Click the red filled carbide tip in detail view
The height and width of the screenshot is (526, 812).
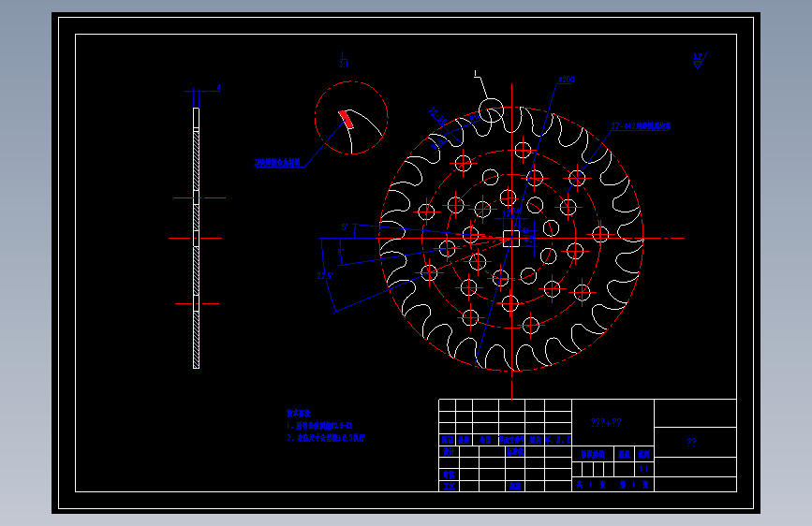pos(346,119)
